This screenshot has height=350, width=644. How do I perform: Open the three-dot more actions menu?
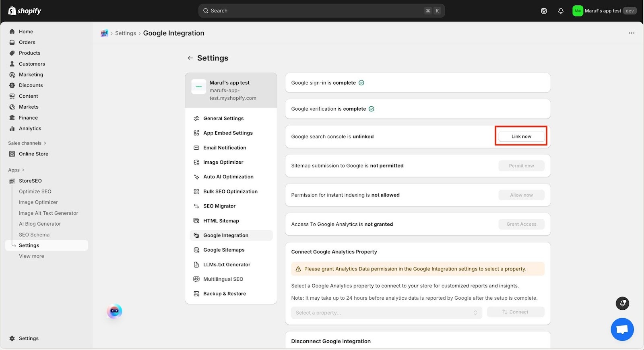coord(632,33)
